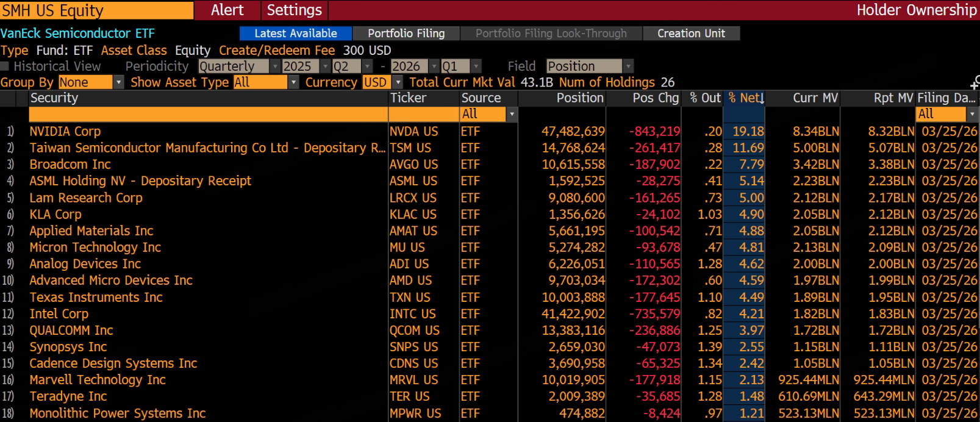This screenshot has width=980, height=422.
Task: Select the Analog Devices Inc security
Action: tap(85, 264)
